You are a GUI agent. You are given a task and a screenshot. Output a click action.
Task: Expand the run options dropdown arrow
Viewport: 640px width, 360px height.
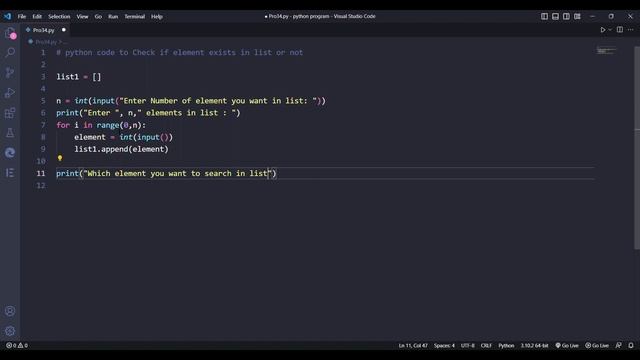[x=610, y=30]
